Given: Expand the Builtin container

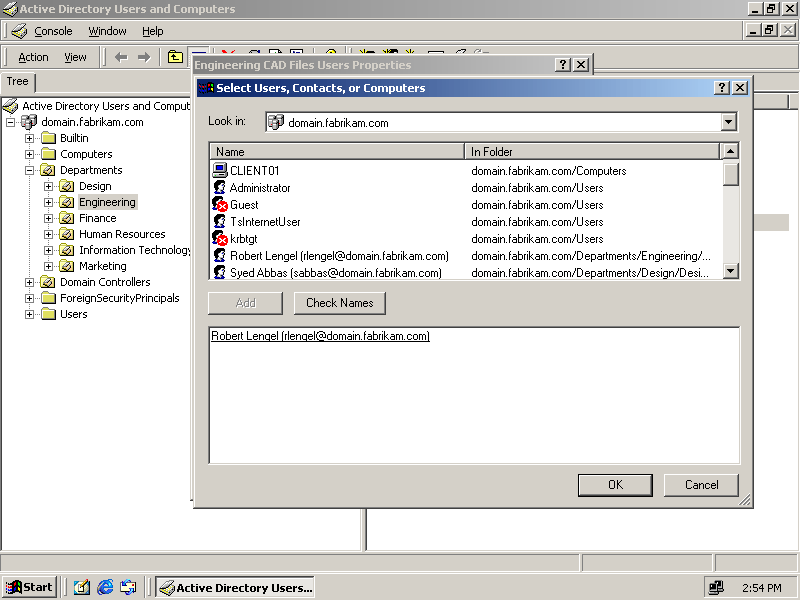Looking at the screenshot, I should click(x=30, y=138).
